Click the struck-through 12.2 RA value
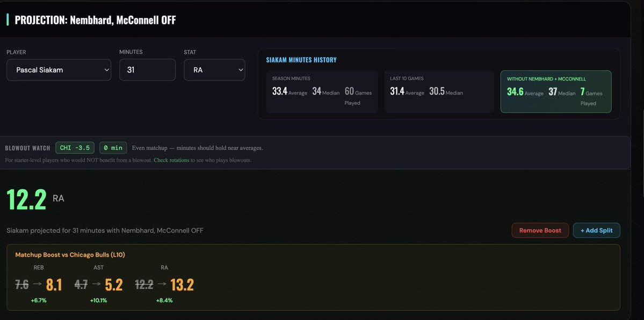644x320 pixels. click(x=144, y=285)
